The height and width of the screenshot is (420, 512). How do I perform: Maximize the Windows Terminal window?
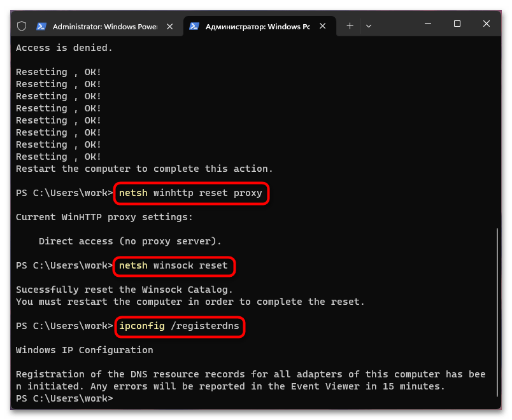[457, 24]
